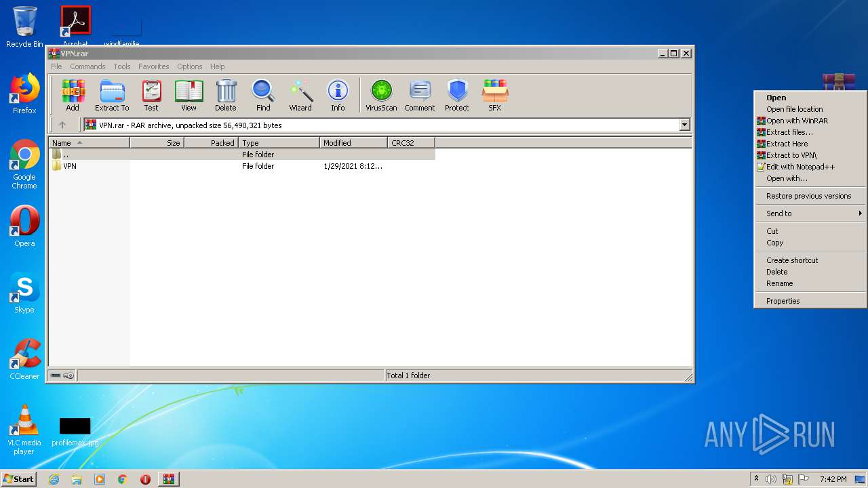Click WinRAR taskbar button
Screen dimensions: 868x488
click(x=169, y=479)
